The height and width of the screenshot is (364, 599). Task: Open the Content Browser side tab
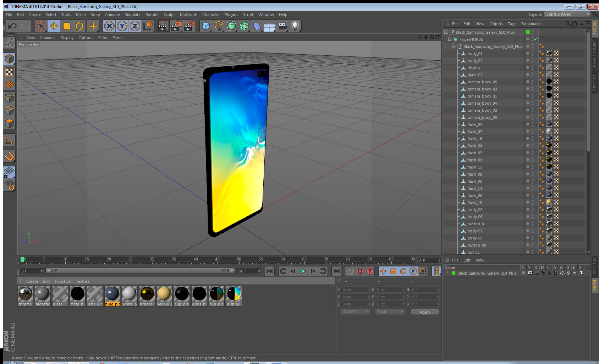595,54
